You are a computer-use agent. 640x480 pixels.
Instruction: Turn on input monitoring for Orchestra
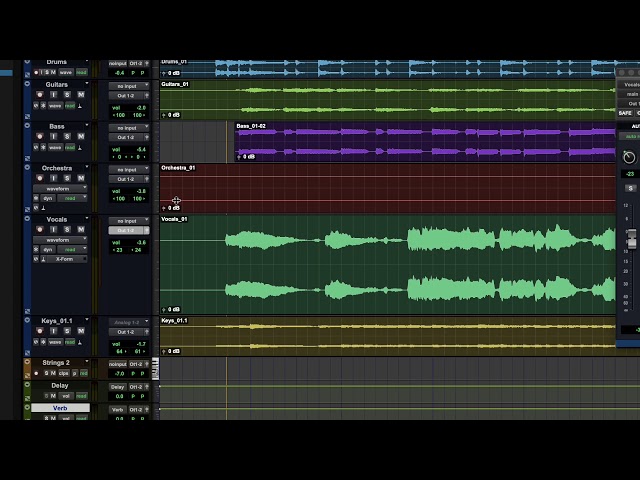53,178
